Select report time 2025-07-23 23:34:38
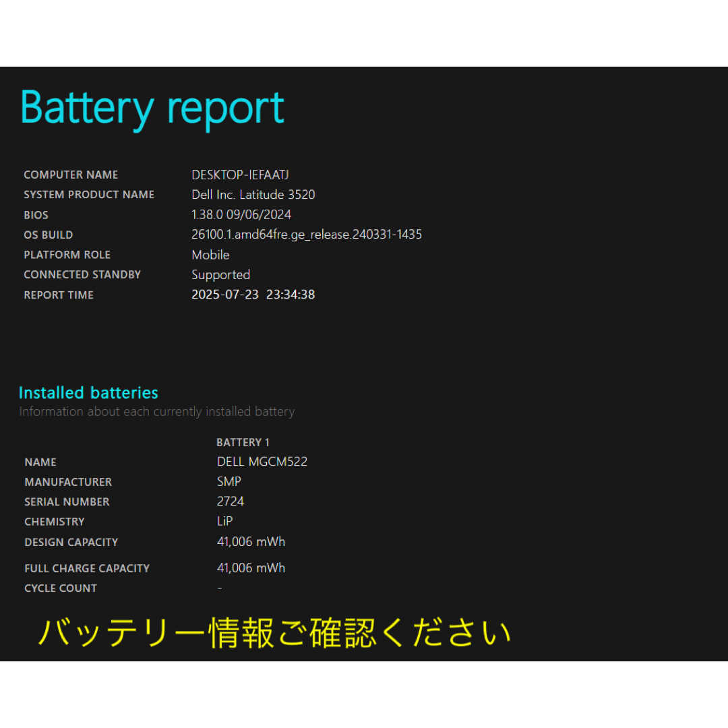The width and height of the screenshot is (728, 728). 253,295
